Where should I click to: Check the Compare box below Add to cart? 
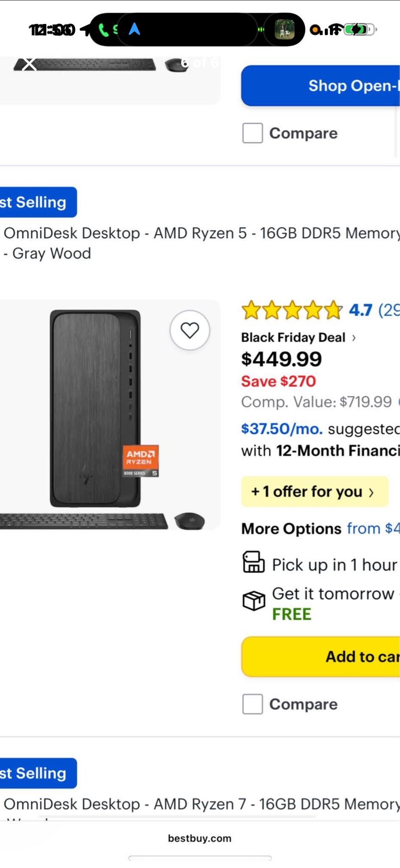pyautogui.click(x=252, y=704)
